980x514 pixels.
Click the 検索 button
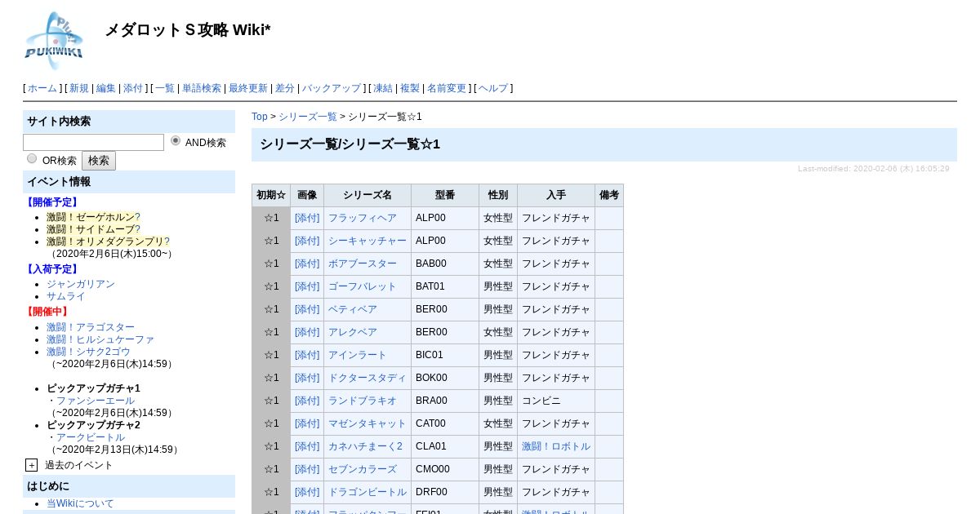99,161
